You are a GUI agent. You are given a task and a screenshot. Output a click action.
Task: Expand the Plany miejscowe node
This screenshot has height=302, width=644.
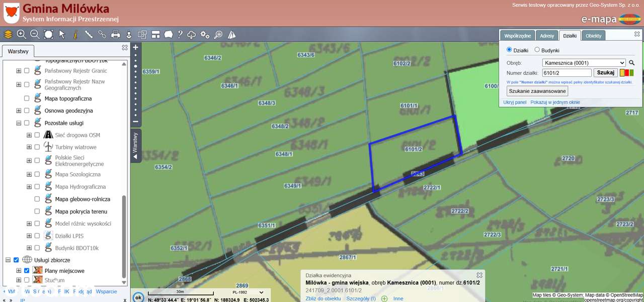(x=19, y=271)
